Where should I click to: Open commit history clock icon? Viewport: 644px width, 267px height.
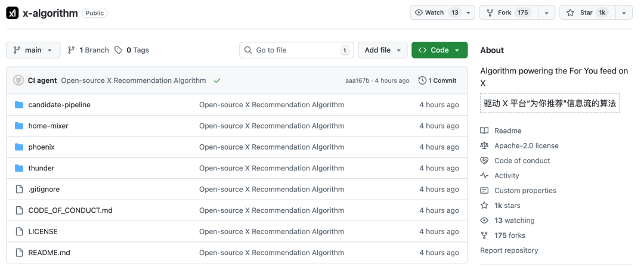click(x=422, y=80)
